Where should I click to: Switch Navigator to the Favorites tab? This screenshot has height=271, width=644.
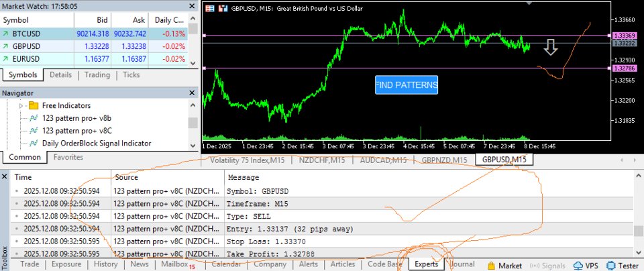click(x=68, y=157)
